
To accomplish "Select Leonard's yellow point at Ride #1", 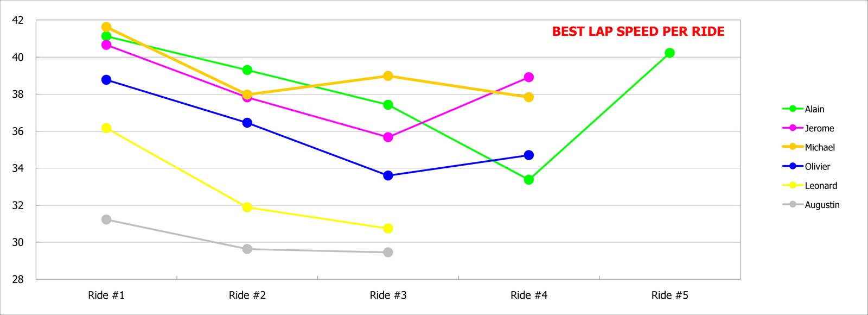I will point(106,128).
